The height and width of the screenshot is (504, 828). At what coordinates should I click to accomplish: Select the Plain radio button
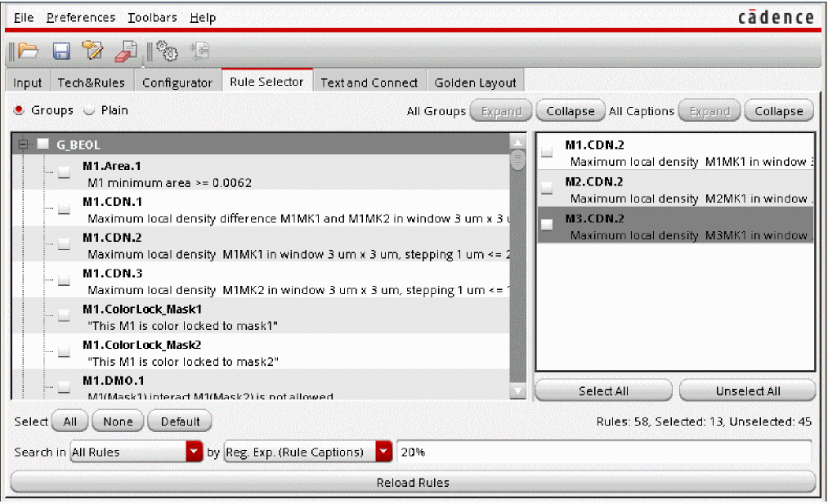(89, 110)
